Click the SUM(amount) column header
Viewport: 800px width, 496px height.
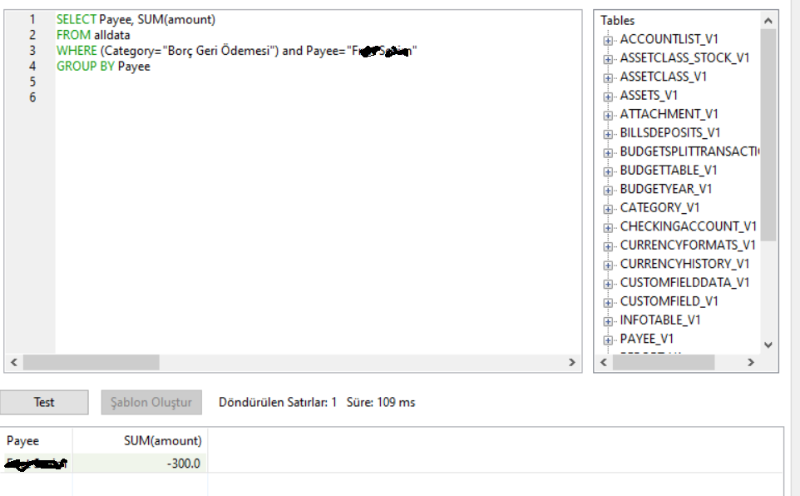[140, 441]
